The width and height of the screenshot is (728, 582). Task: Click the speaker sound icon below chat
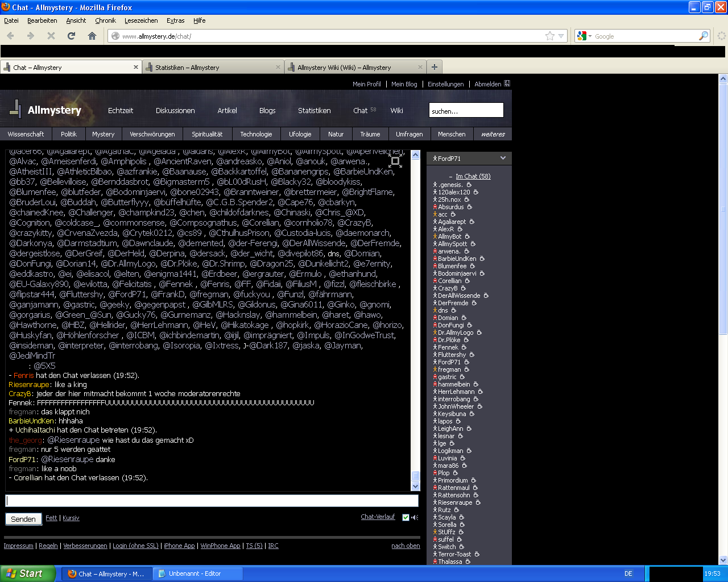coord(415,517)
